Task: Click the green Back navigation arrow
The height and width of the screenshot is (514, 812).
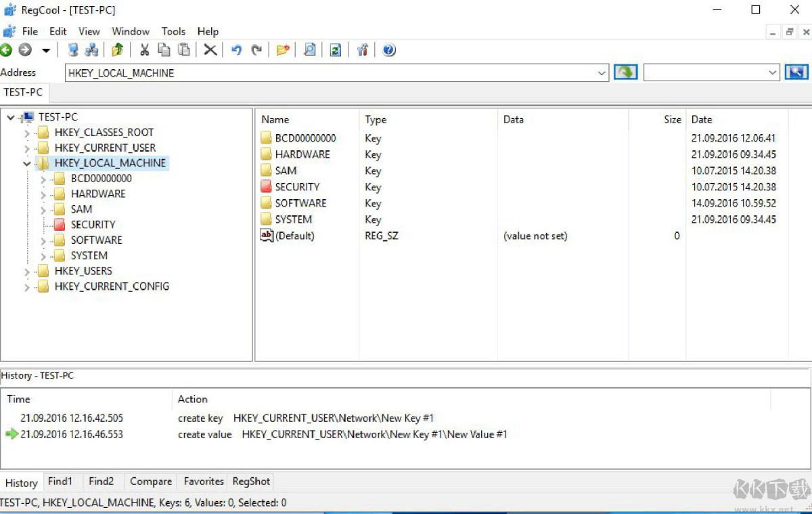Action: coord(6,50)
